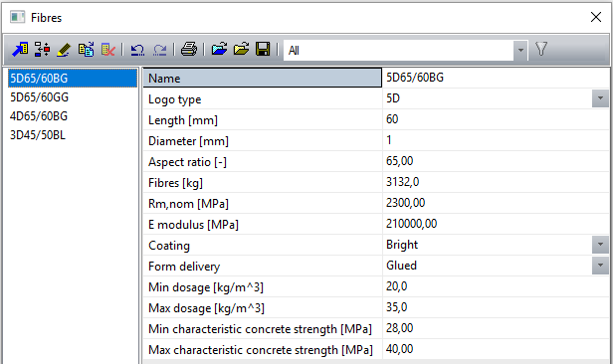Click the Copy item icon
The width and height of the screenshot is (613, 364).
point(86,50)
